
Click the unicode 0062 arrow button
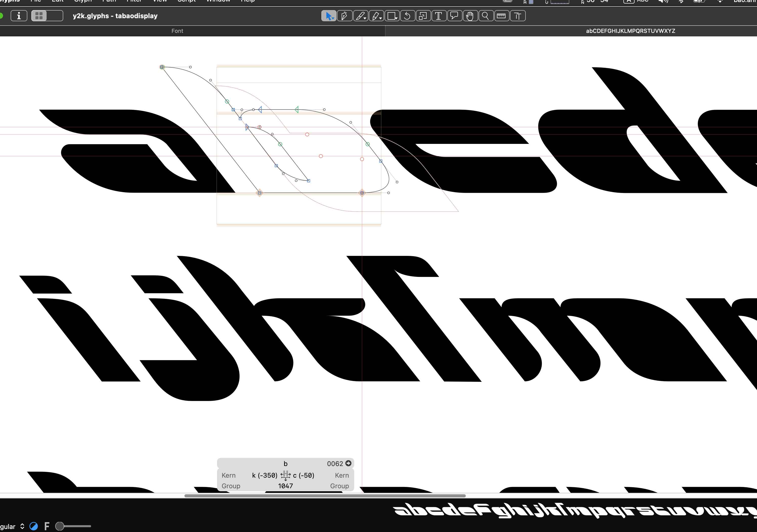coord(348,463)
